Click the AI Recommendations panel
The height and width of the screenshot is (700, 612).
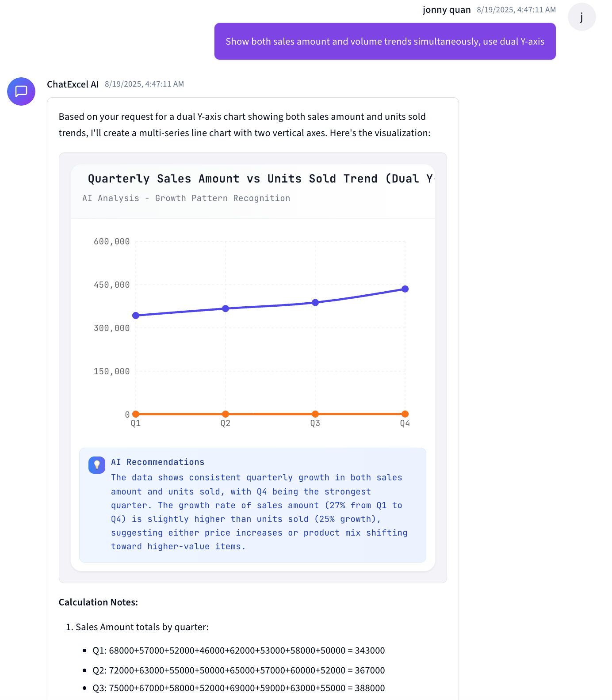252,506
